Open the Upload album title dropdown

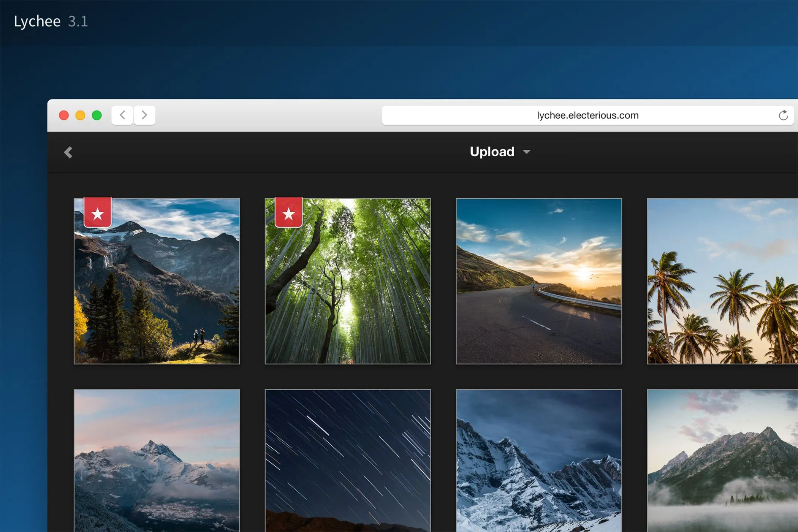tap(500, 152)
